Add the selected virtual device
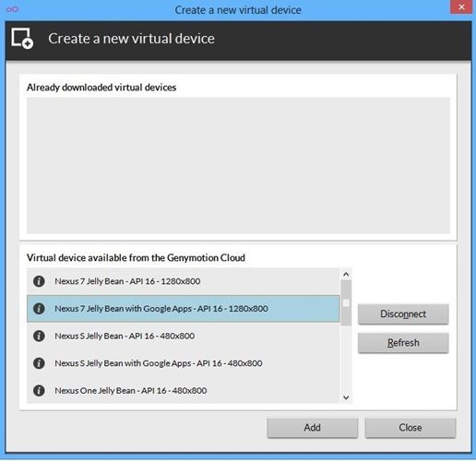The width and height of the screenshot is (476, 461). (x=313, y=428)
